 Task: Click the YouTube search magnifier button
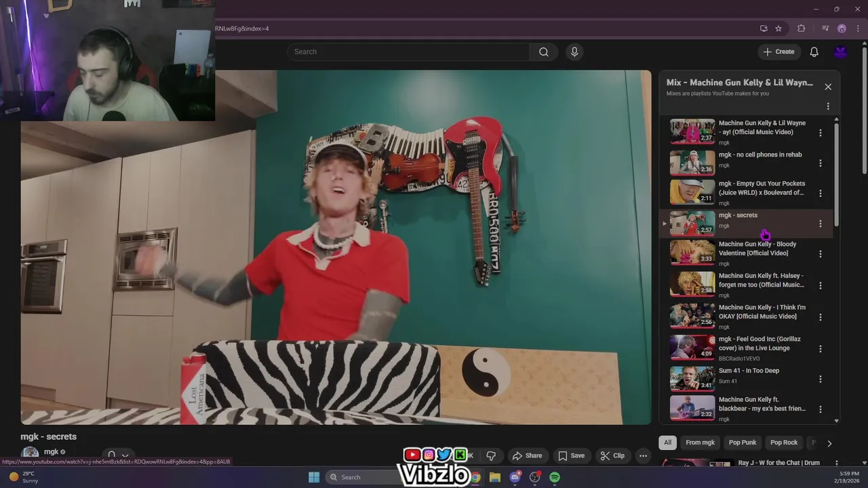point(544,52)
